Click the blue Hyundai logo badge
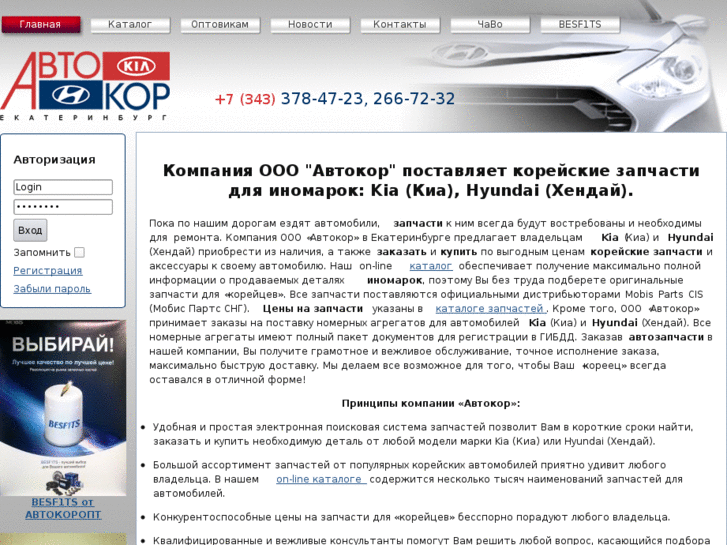Screen dimensions: 727x545 tap(70, 95)
